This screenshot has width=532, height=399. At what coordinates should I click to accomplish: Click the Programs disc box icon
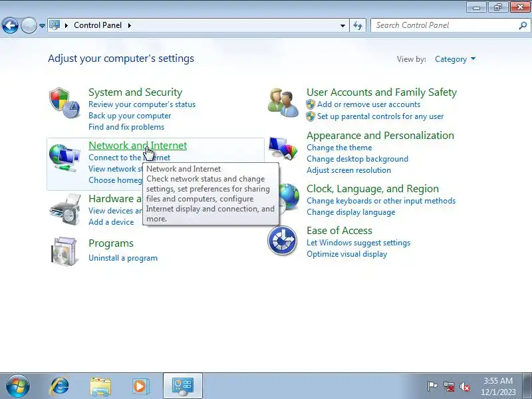64,251
